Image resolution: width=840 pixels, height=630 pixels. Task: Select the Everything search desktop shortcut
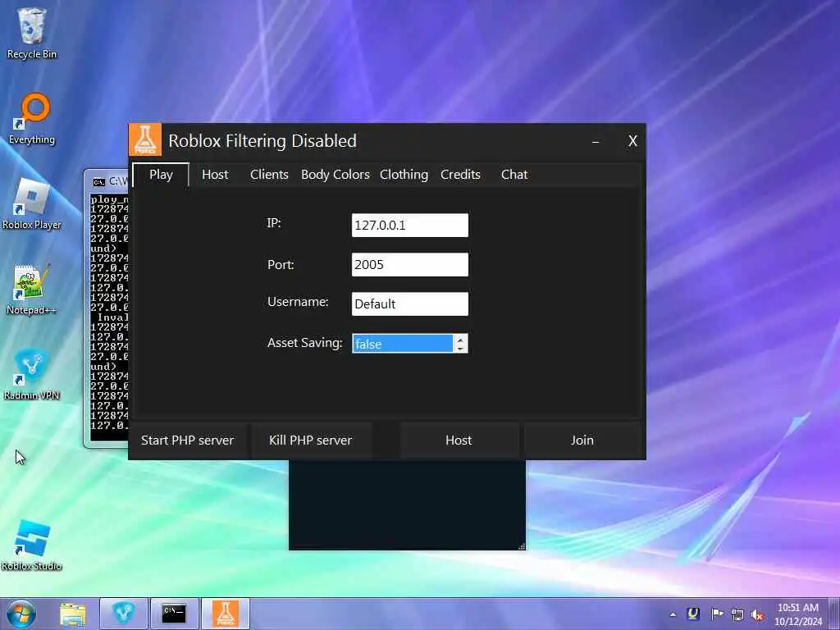tap(32, 119)
